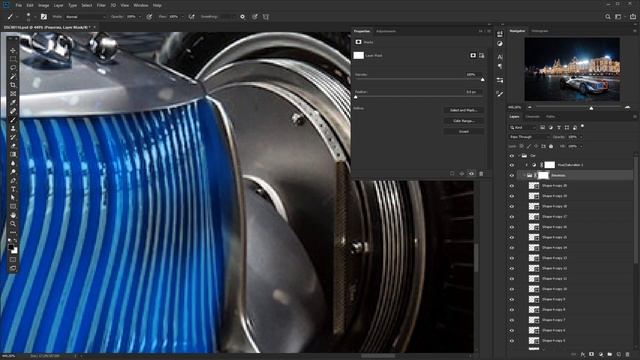
Task: Select the Rectangle shape tool
Action: pyautogui.click(x=13, y=206)
